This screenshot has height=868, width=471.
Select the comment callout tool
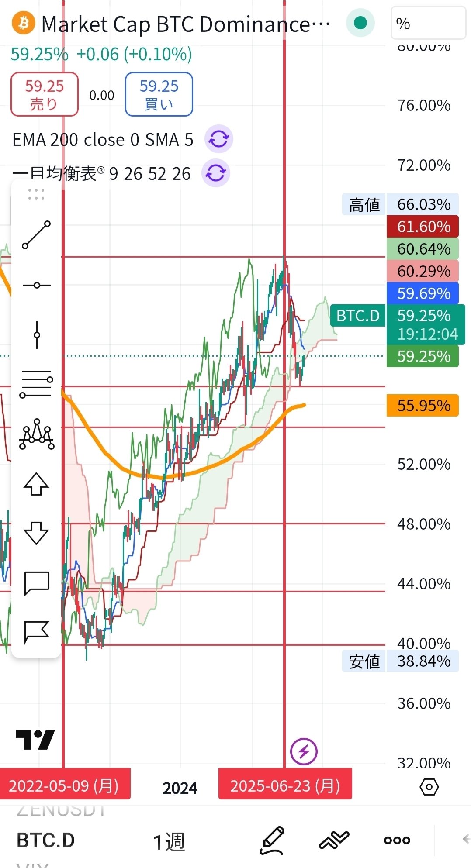37,583
